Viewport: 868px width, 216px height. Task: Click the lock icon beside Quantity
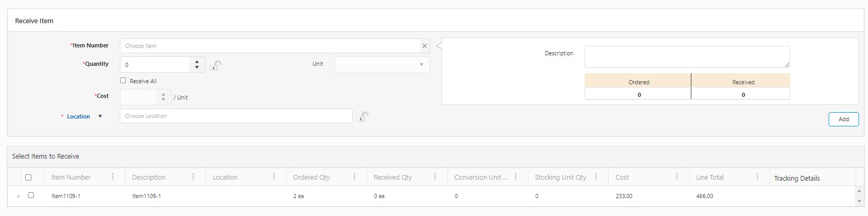pyautogui.click(x=215, y=65)
